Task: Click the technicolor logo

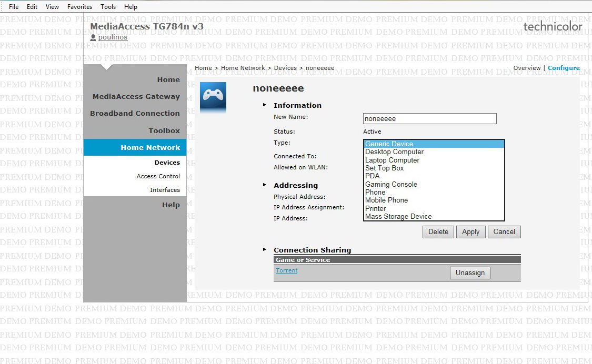Action: click(553, 26)
